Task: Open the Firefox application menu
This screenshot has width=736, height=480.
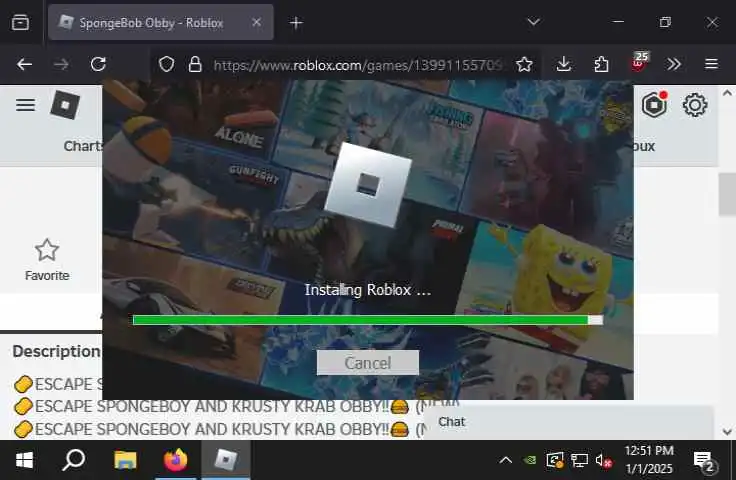Action: click(711, 64)
